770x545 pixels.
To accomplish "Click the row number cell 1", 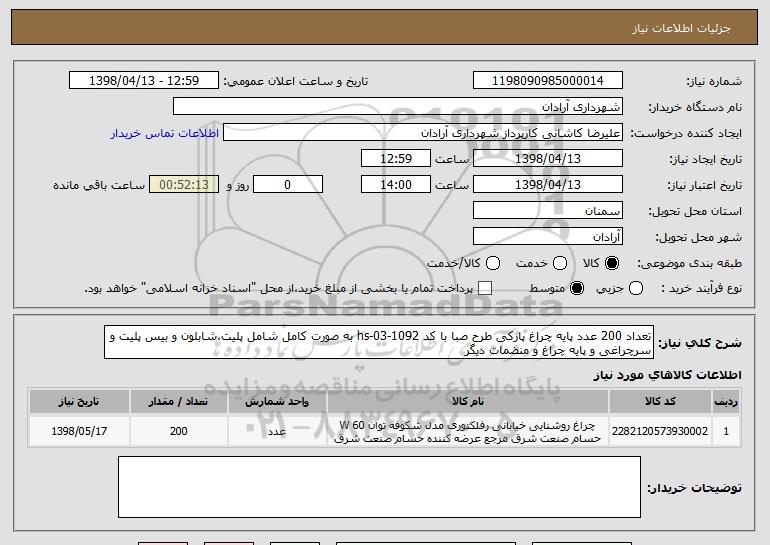I will coord(726,431).
